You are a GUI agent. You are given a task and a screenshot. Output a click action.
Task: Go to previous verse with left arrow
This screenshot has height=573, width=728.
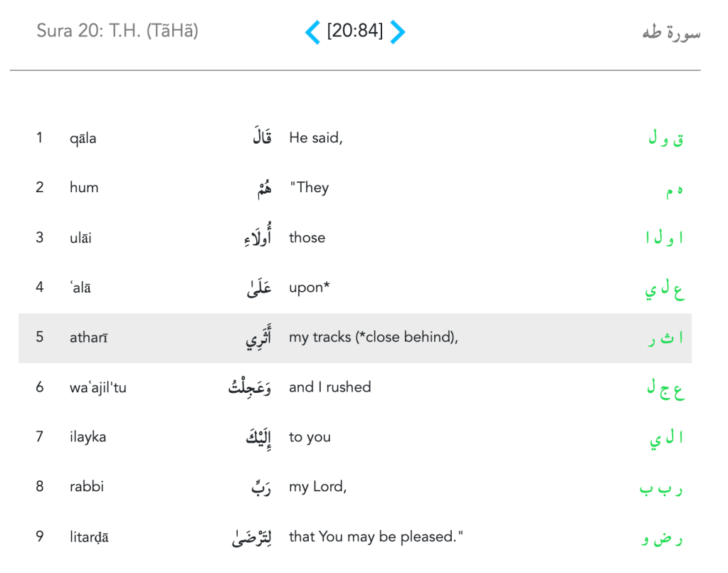pyautogui.click(x=312, y=32)
